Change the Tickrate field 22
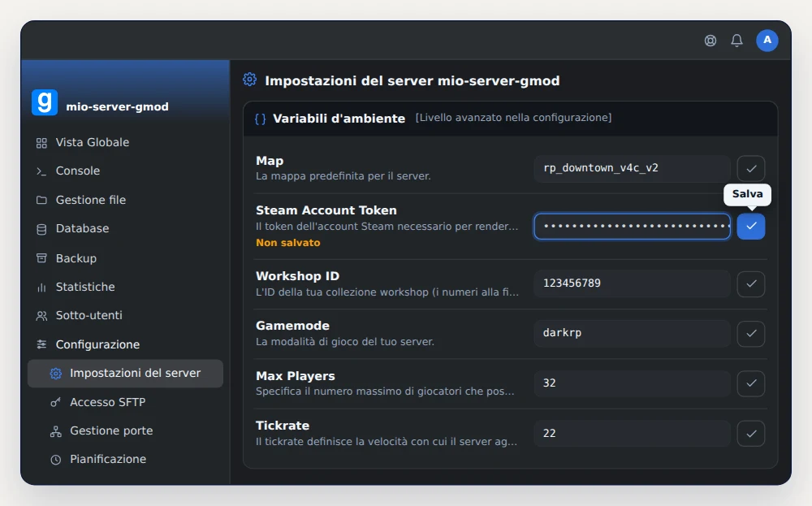The height and width of the screenshot is (506, 812). click(x=632, y=434)
